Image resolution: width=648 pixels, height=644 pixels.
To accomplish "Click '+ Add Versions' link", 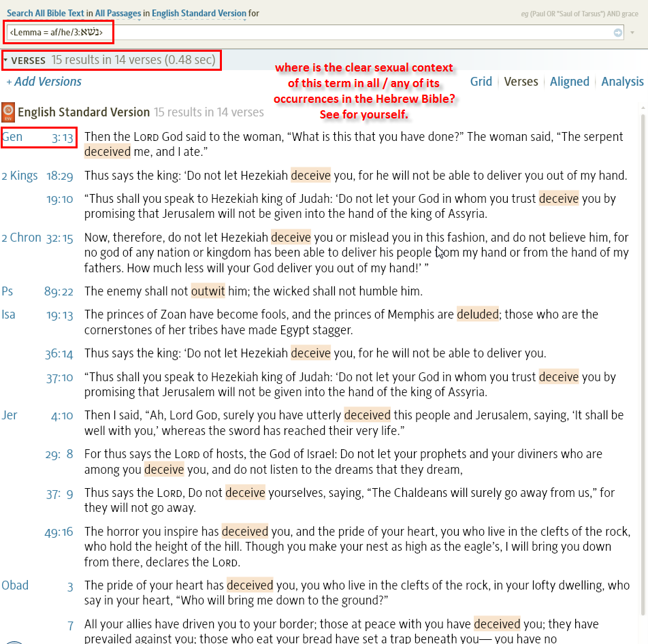I will coord(44,82).
